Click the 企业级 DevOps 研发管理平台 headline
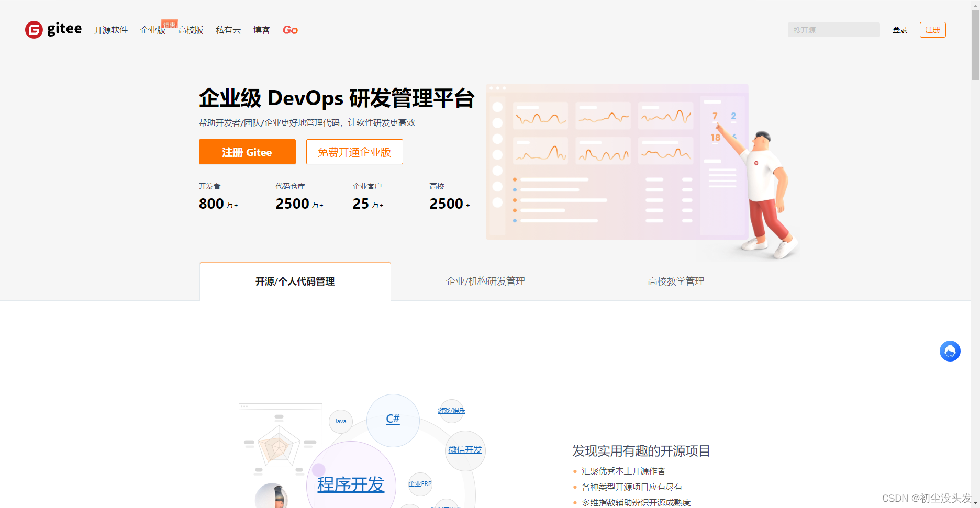980x508 pixels. [337, 98]
